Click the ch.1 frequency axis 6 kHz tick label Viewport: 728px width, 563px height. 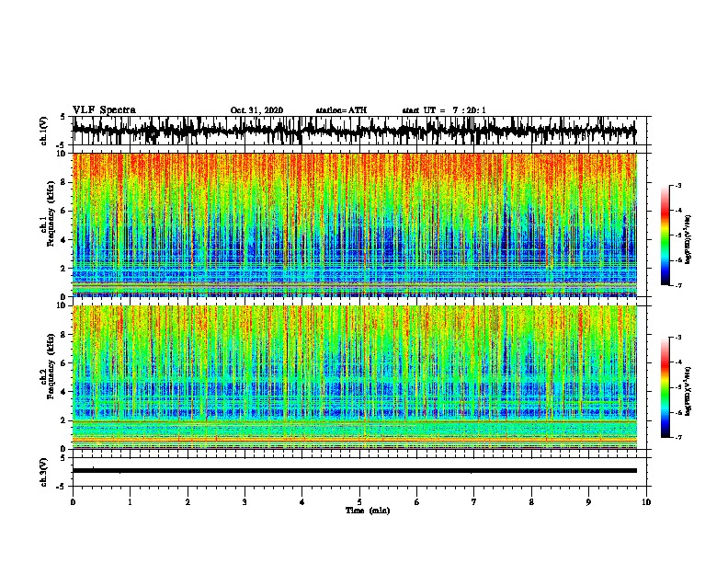point(64,212)
